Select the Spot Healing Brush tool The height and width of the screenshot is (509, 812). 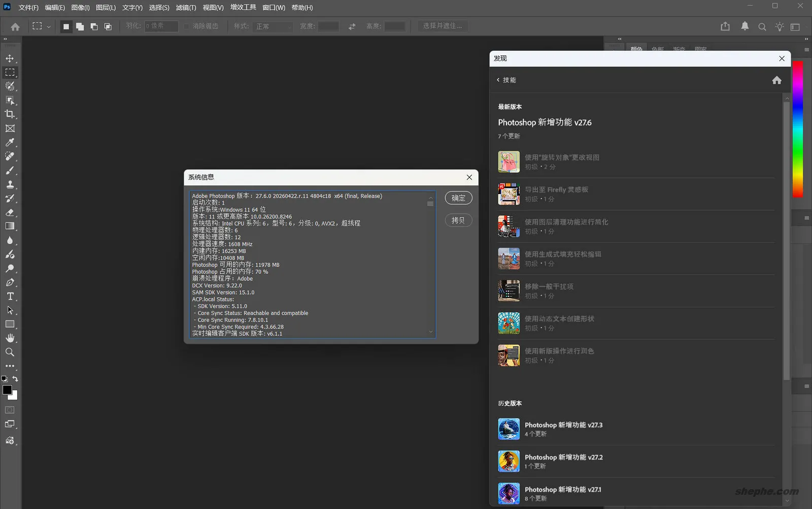pos(10,156)
